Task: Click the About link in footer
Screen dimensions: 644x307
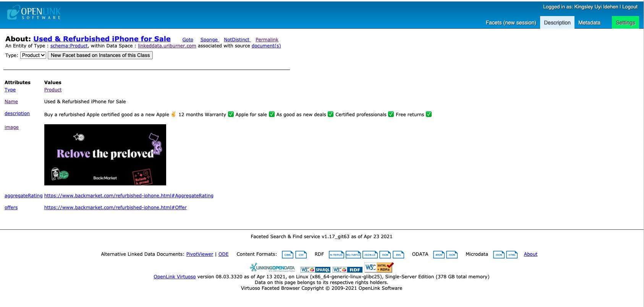Action: coord(530,254)
